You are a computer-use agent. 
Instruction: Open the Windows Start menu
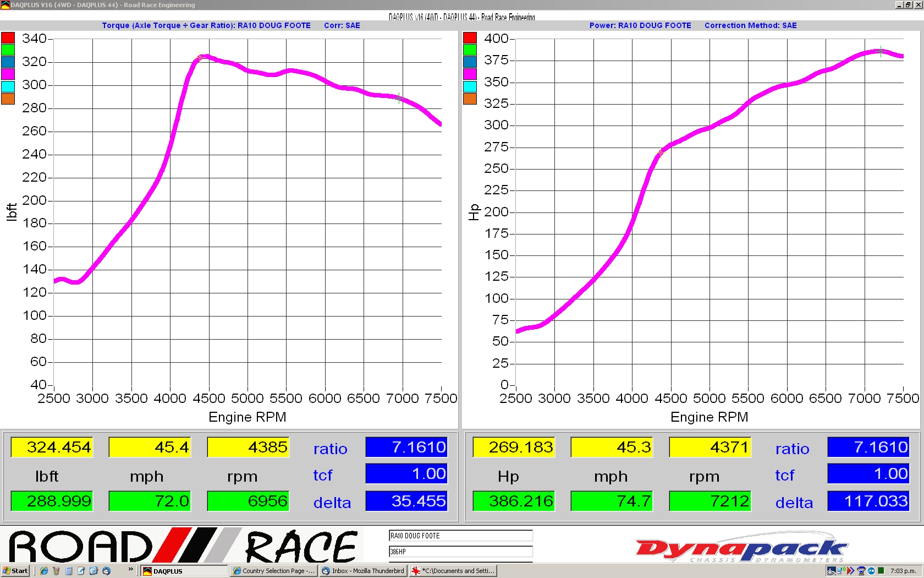pos(15,571)
